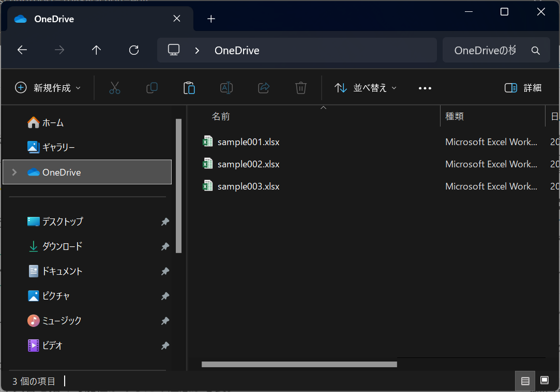This screenshot has width=560, height=392.
Task: Click the back navigation arrow
Action: click(x=22, y=50)
